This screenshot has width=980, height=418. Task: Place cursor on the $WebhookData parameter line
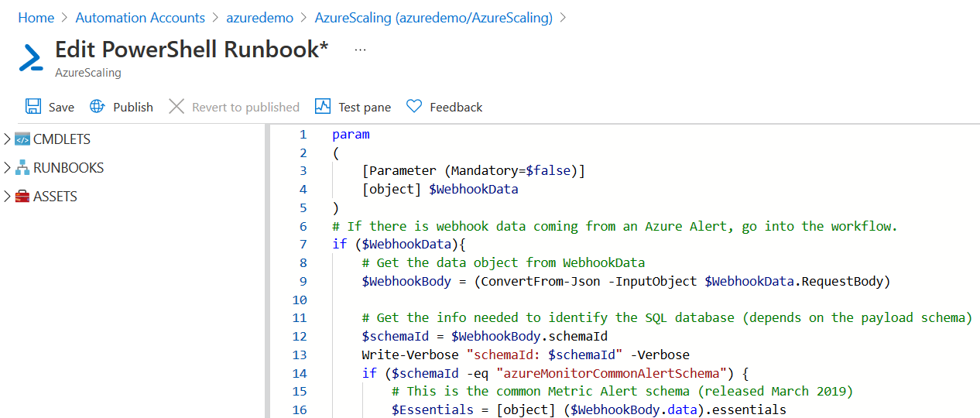[473, 190]
